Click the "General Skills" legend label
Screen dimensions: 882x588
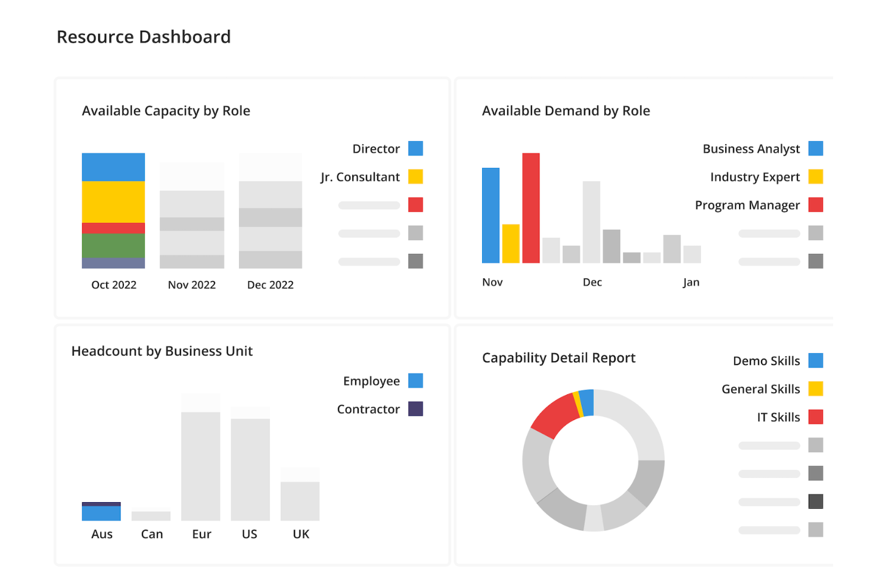pyautogui.click(x=761, y=389)
